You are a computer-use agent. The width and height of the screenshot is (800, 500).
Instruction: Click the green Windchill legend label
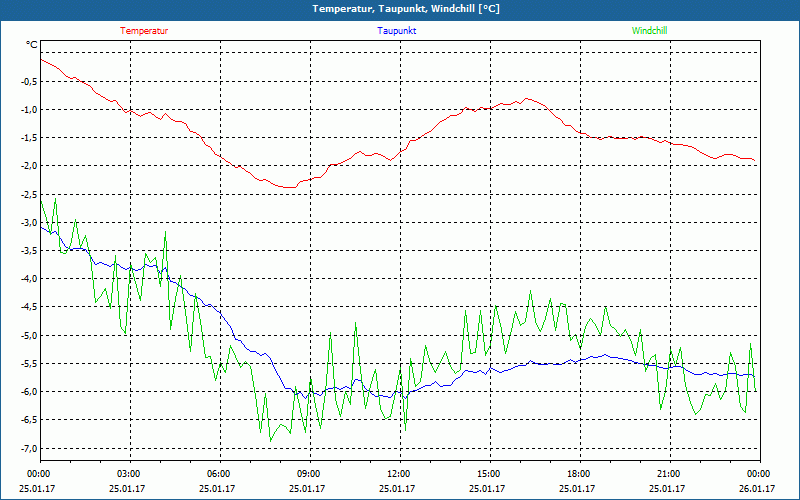649,31
